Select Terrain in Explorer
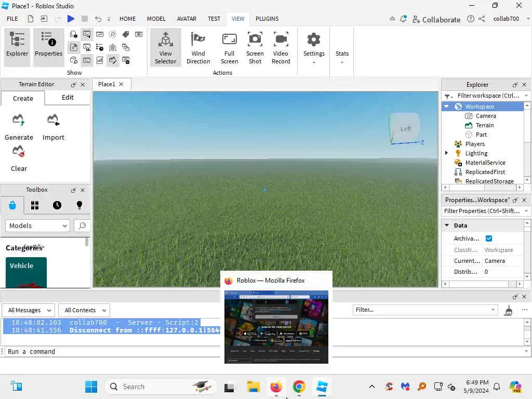This screenshot has width=532, height=399. tap(484, 125)
